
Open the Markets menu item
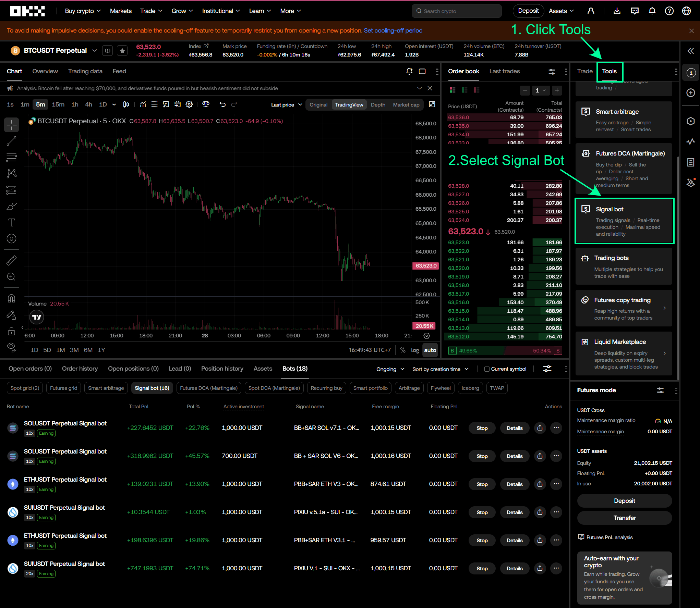(121, 11)
